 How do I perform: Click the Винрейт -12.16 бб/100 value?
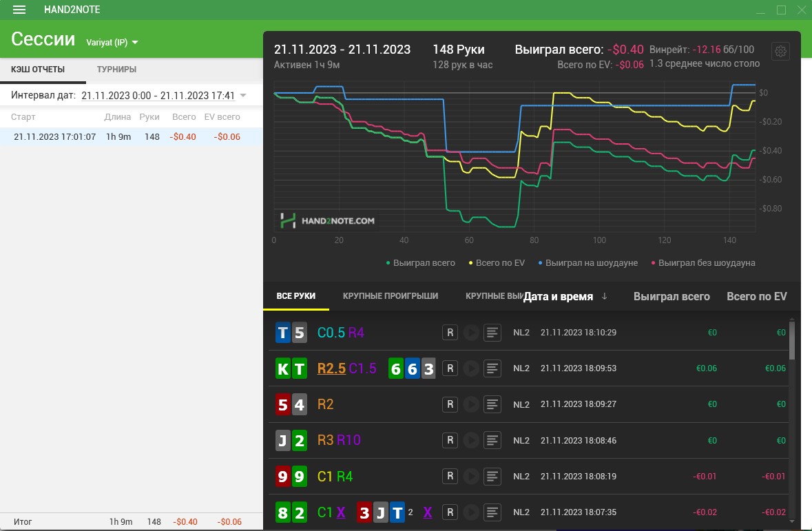tap(702, 50)
